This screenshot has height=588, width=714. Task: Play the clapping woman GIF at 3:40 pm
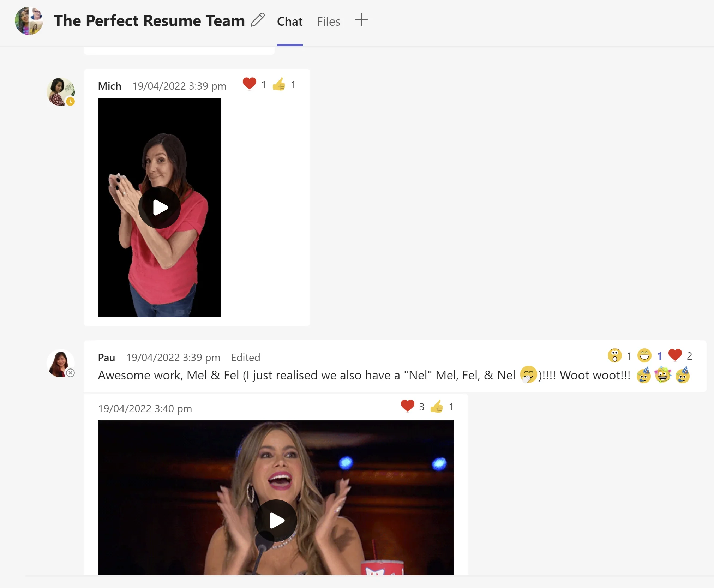click(276, 521)
